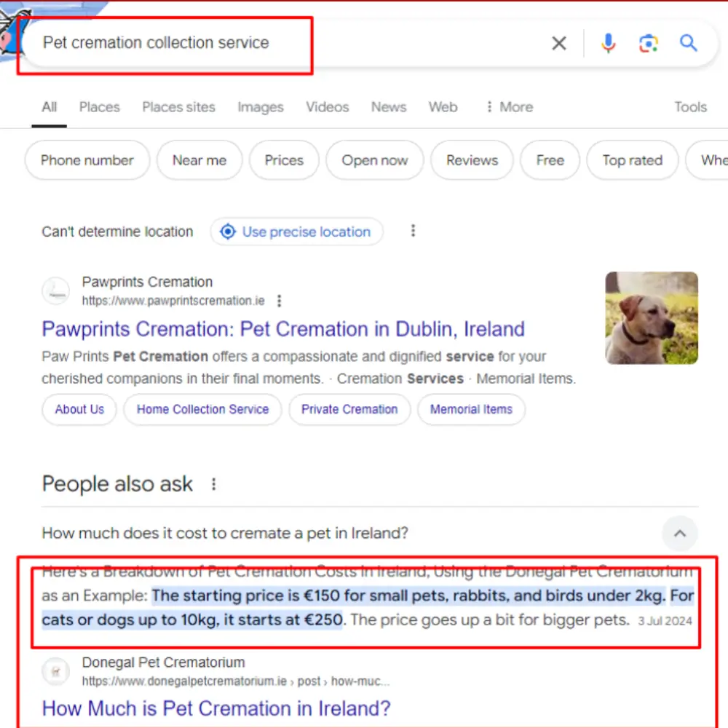
Task: Click the dog thumbnail image
Action: point(651,317)
